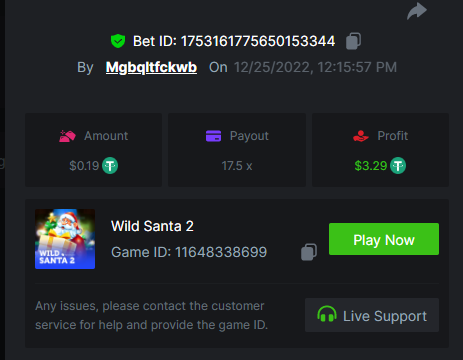Click the Tether coin icon beside $3.29
The width and height of the screenshot is (463, 360).
(398, 166)
